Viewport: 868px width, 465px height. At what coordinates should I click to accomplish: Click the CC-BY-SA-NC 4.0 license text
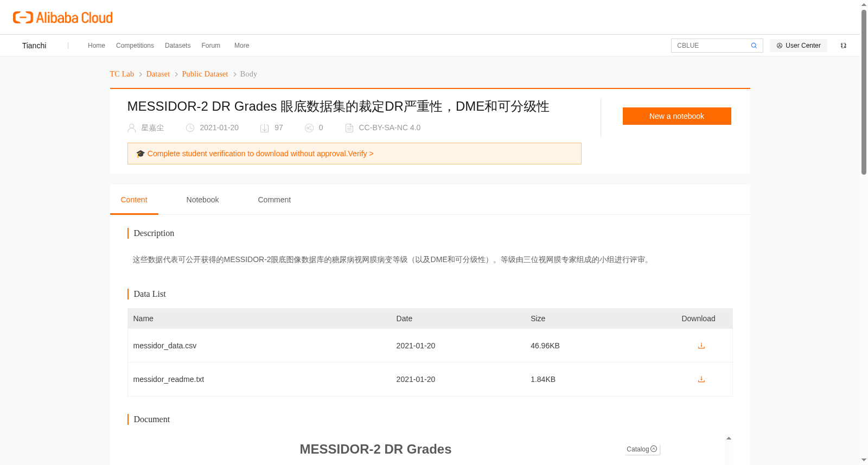click(x=390, y=128)
